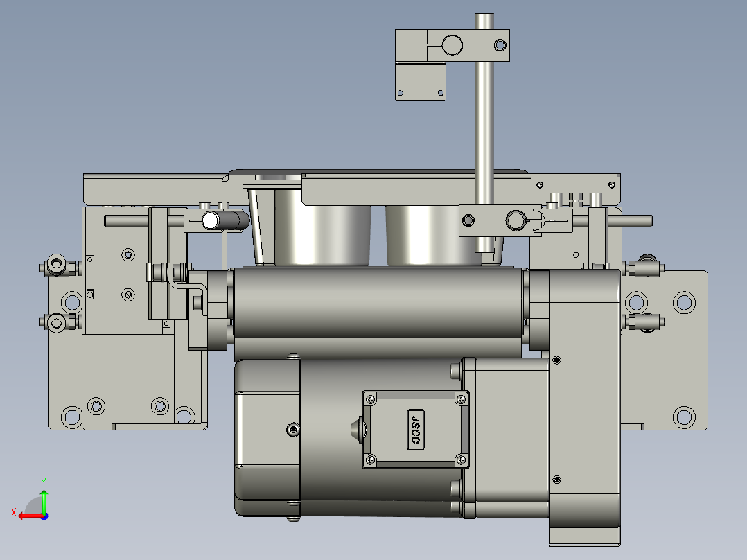
Task: Select the two-hole bar at the top-right of the frame
Action: (575, 185)
